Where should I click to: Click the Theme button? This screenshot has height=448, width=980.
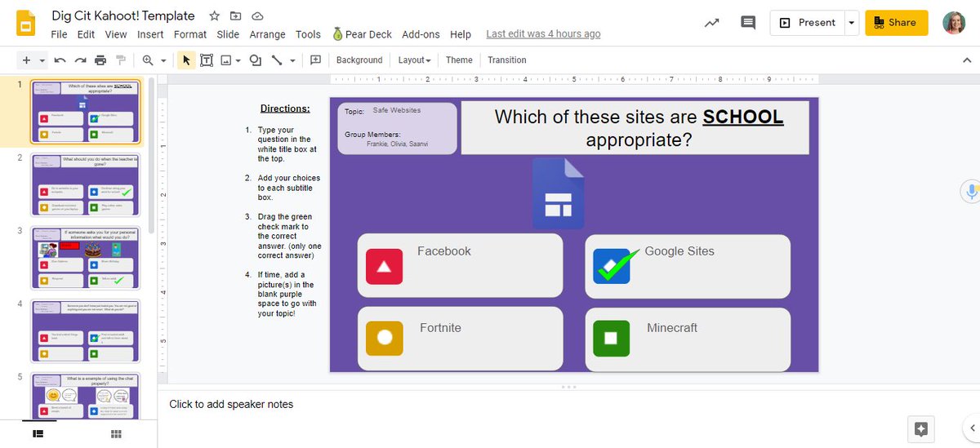point(459,60)
